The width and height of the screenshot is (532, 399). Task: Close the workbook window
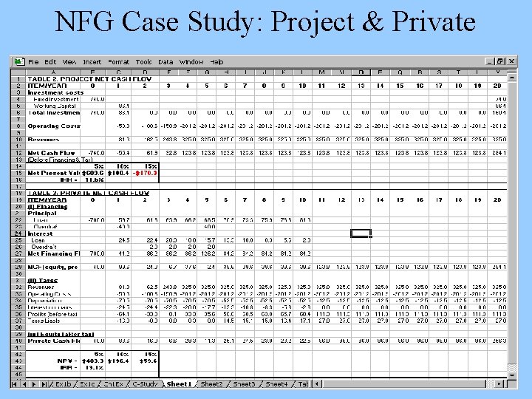point(511,61)
